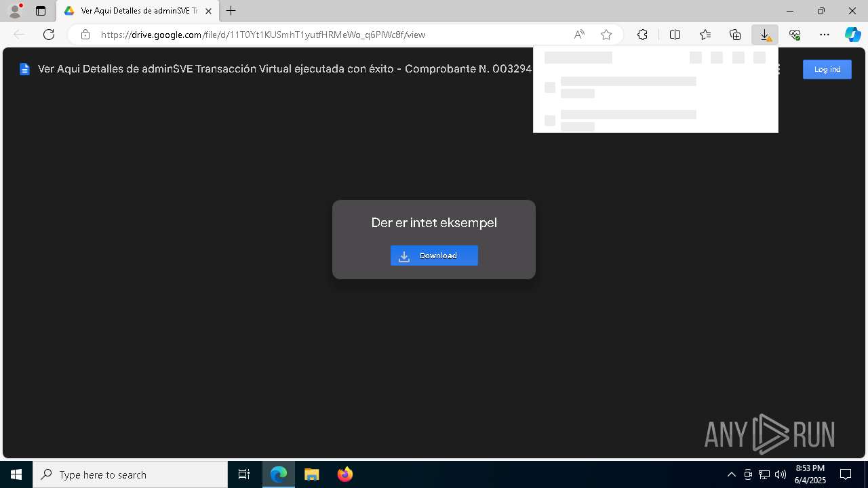
Task: Open Task View on the taskbar
Action: 244,474
